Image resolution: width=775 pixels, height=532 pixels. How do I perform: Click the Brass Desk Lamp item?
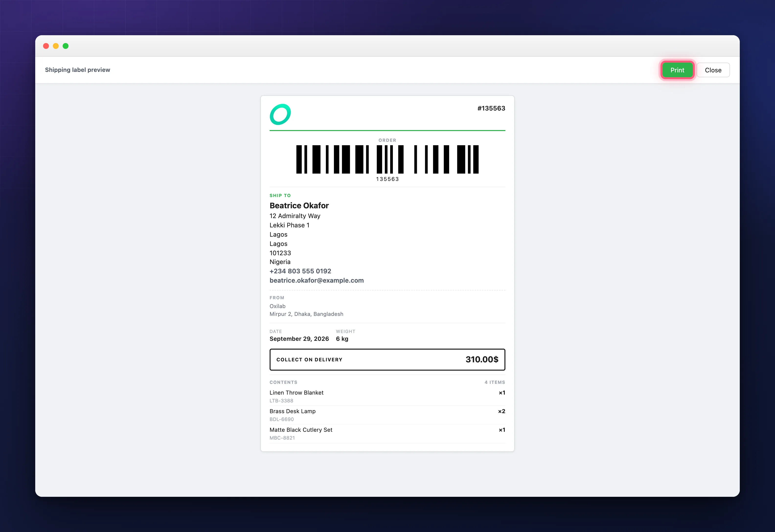coord(292,411)
